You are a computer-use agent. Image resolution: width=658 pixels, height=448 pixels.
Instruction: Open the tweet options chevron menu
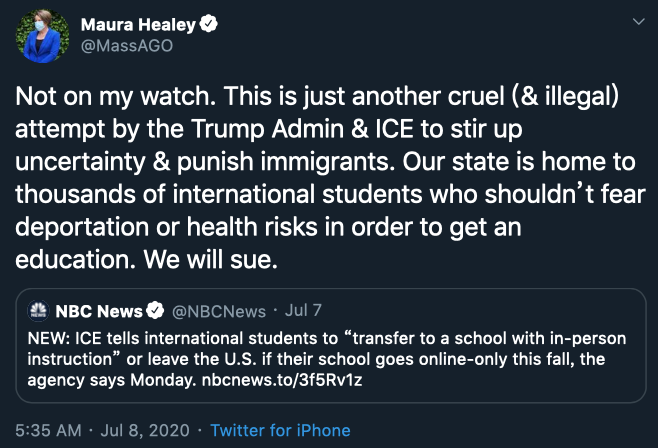coord(637,21)
